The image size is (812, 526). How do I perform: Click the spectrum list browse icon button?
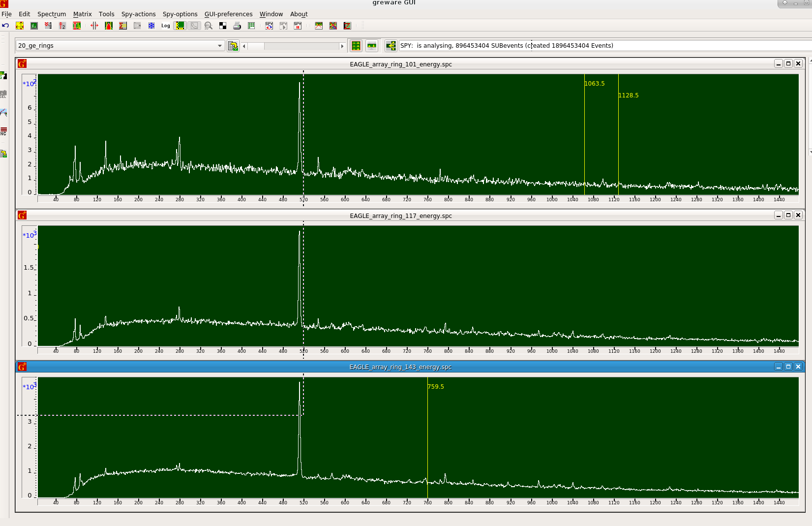(232, 45)
